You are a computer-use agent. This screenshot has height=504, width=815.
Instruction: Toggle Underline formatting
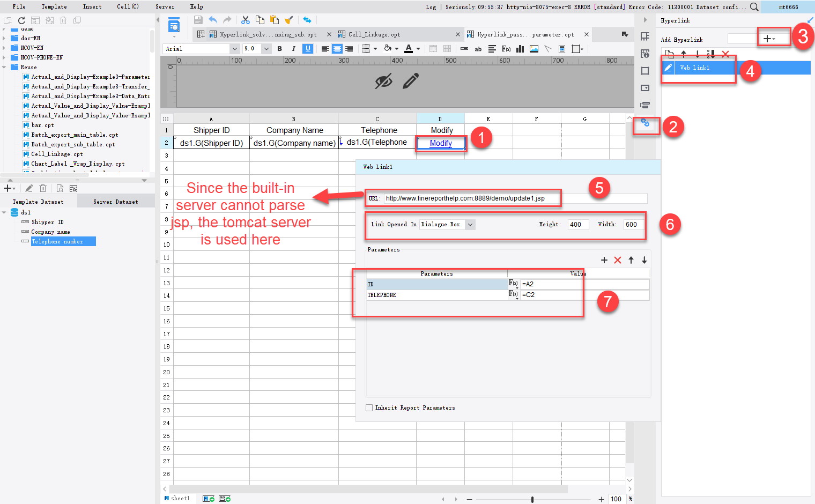[x=308, y=49]
